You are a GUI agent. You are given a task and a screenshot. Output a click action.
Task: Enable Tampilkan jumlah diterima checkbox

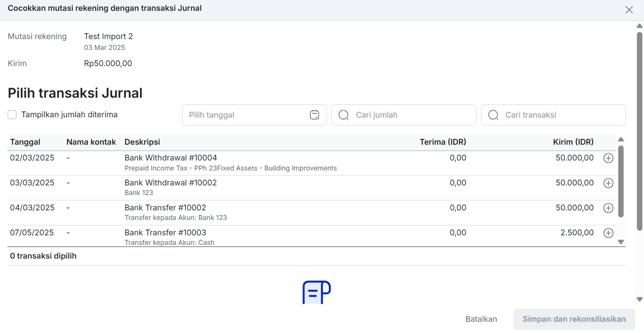(12, 115)
